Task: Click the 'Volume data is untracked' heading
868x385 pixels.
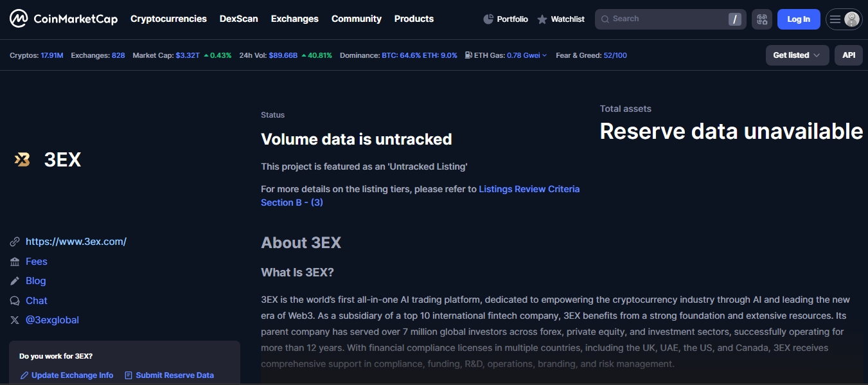Action: [x=357, y=139]
